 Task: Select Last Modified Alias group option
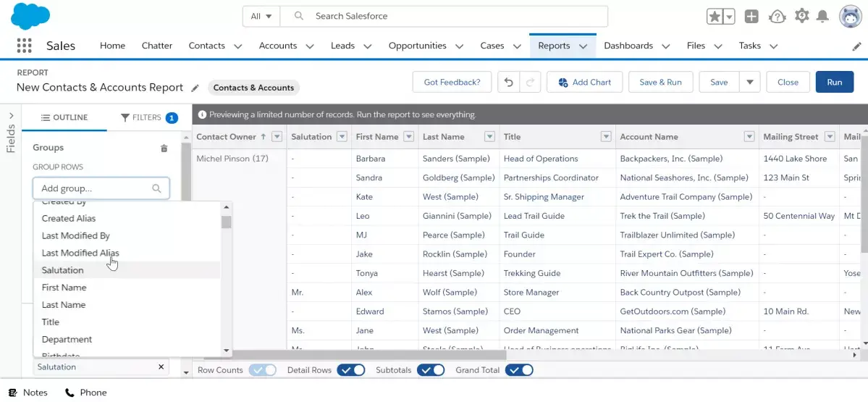click(127, 253)
